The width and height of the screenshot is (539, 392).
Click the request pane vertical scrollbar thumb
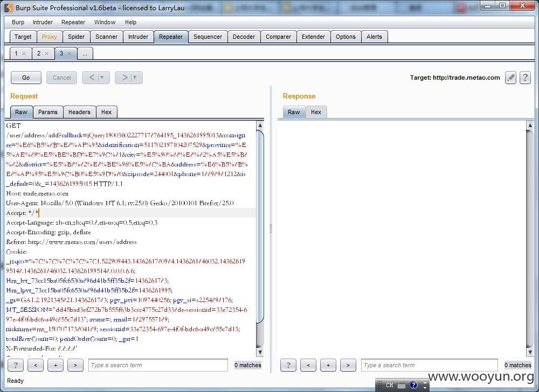tap(260, 227)
